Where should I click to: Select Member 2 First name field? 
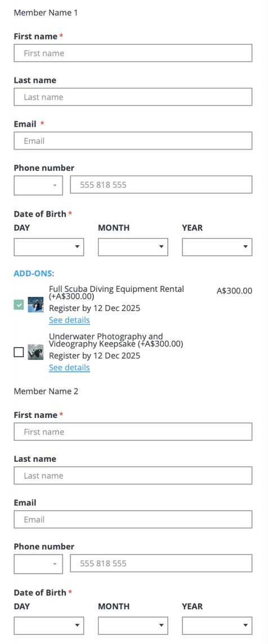pos(133,431)
